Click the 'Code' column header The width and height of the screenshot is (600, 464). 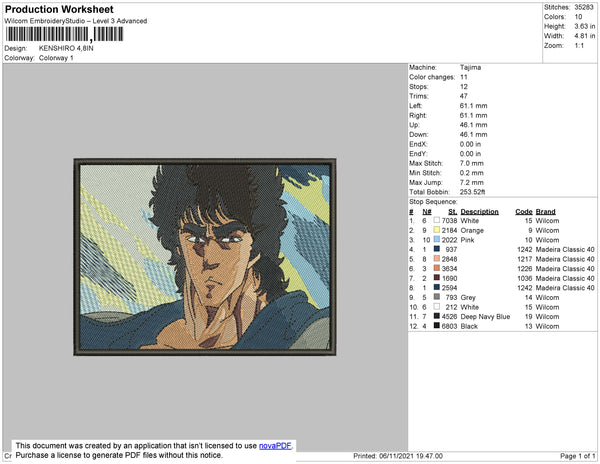pos(524,212)
